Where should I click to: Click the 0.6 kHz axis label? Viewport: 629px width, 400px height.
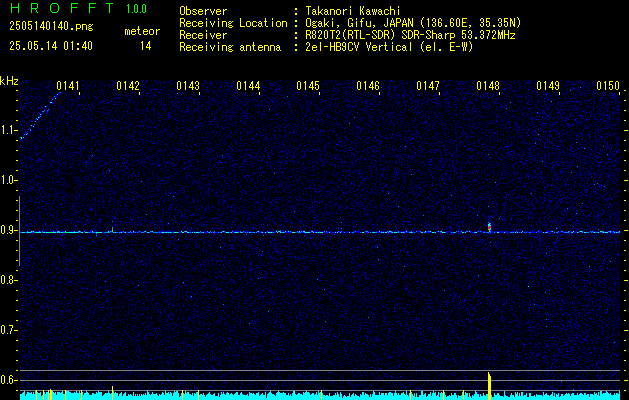click(x=8, y=380)
